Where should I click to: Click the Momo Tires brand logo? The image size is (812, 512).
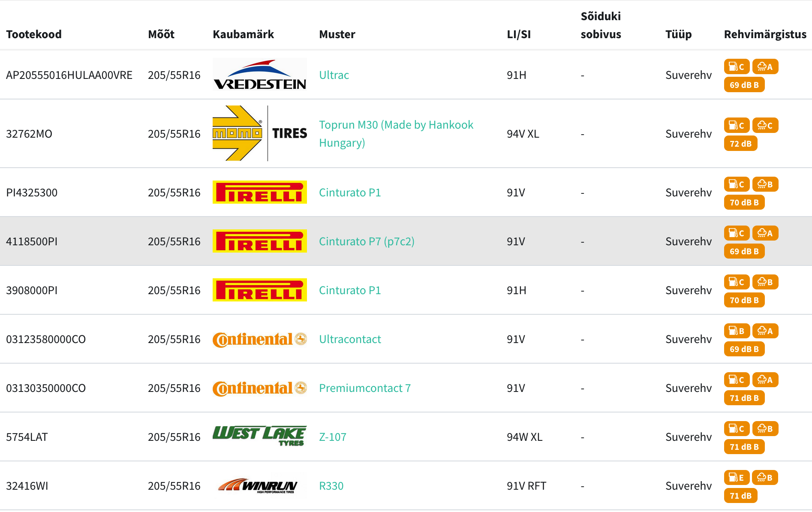click(259, 133)
